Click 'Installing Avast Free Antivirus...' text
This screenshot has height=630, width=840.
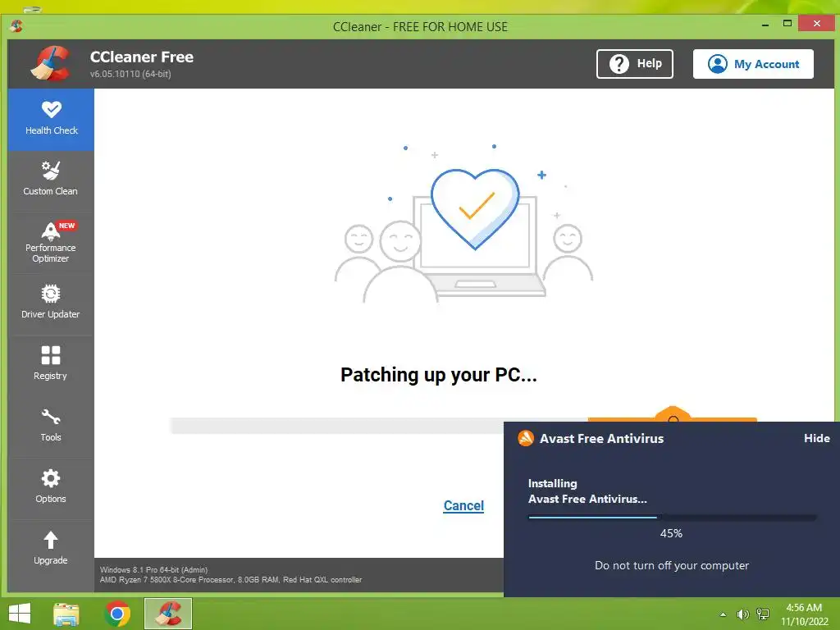pos(587,491)
